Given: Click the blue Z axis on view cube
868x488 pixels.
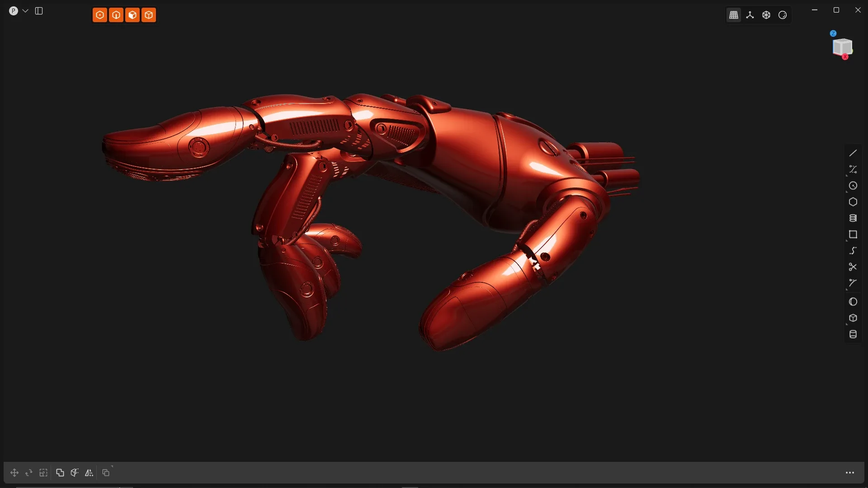Looking at the screenshot, I should [x=833, y=33].
